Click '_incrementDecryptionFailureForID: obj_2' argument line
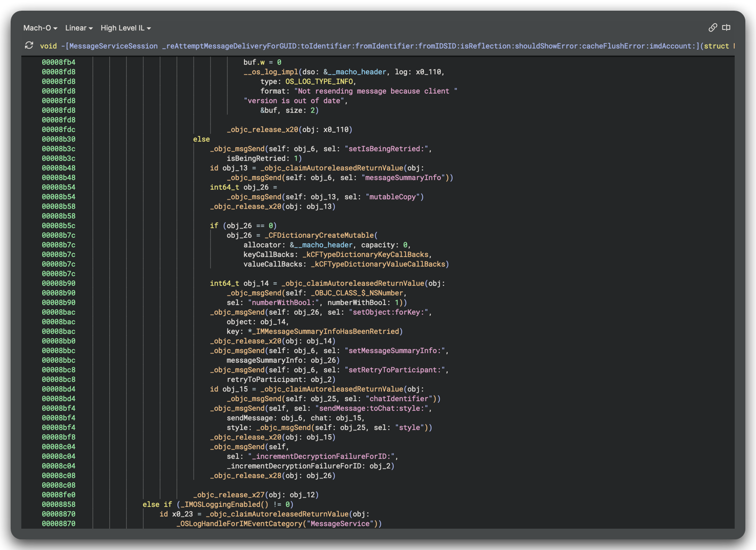The height and width of the screenshot is (550, 756). pyautogui.click(x=310, y=466)
